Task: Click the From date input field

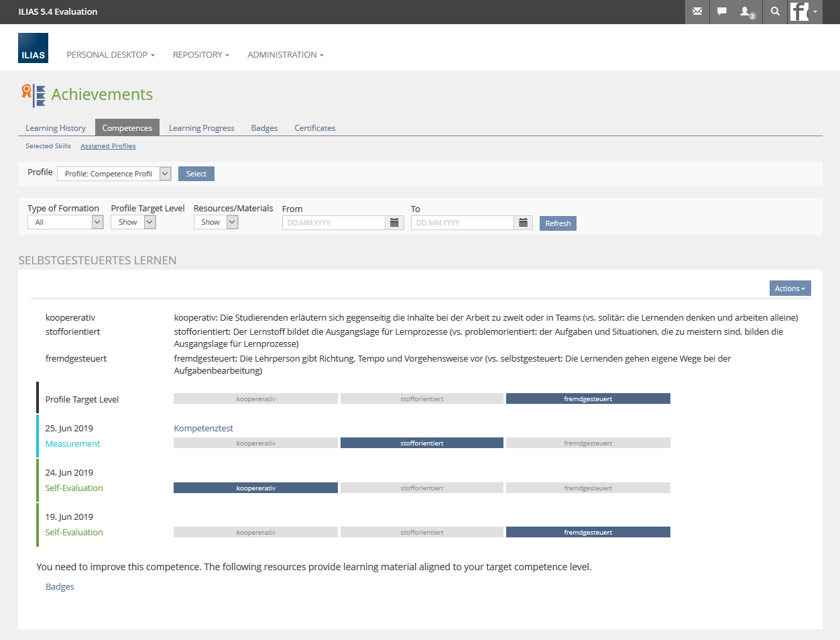Action: 333,223
